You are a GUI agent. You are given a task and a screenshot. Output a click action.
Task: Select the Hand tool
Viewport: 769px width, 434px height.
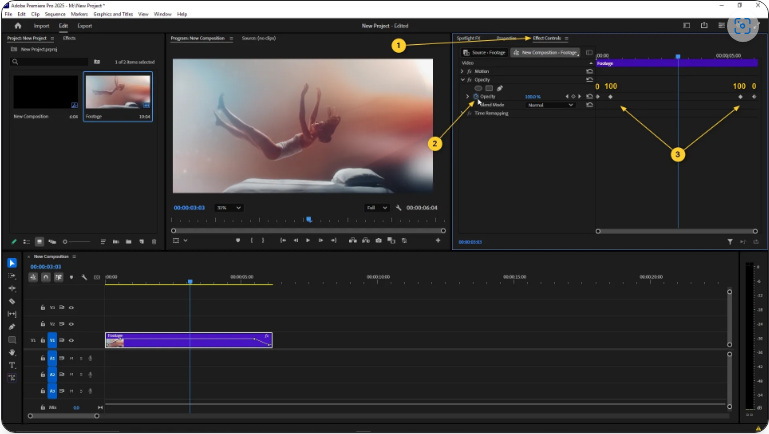tap(12, 352)
